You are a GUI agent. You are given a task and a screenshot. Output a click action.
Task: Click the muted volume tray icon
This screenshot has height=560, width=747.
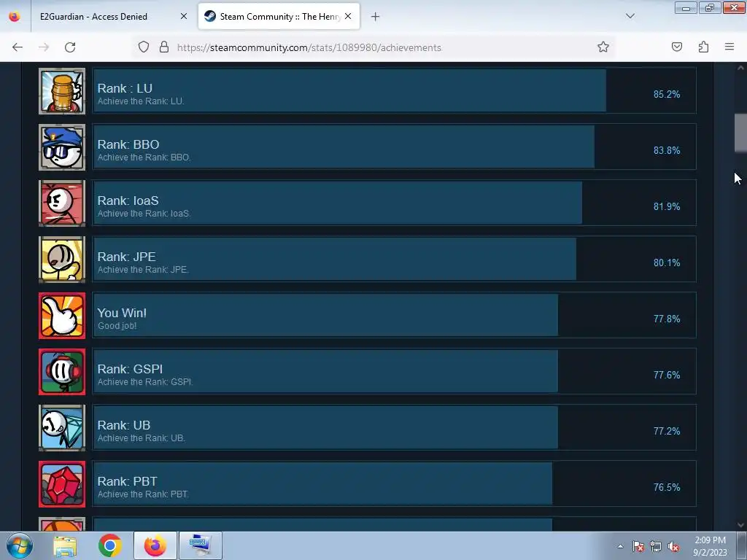(x=673, y=547)
